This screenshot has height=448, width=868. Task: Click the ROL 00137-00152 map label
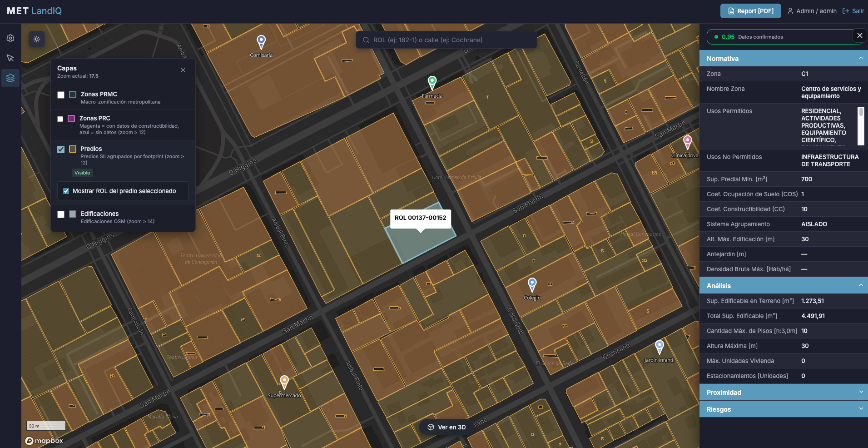click(x=421, y=218)
